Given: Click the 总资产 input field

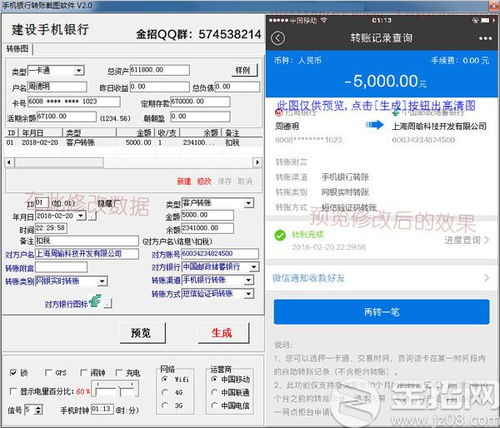Looking at the screenshot, I should 159,70.
